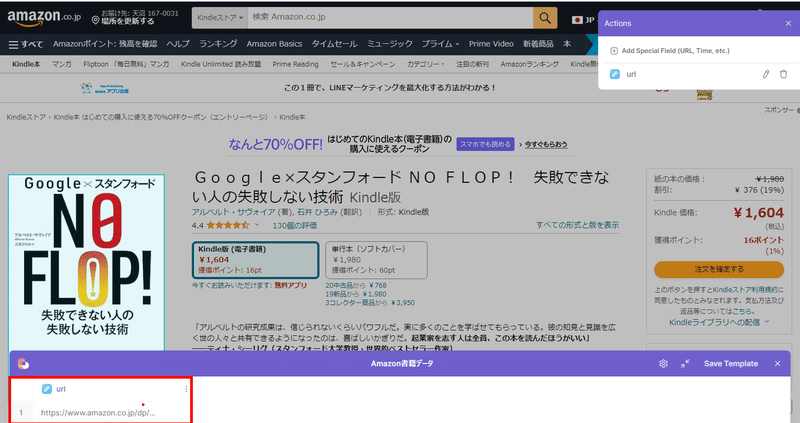Open ランキング in the nav bar
This screenshot has width=800, height=423.
pyautogui.click(x=218, y=44)
